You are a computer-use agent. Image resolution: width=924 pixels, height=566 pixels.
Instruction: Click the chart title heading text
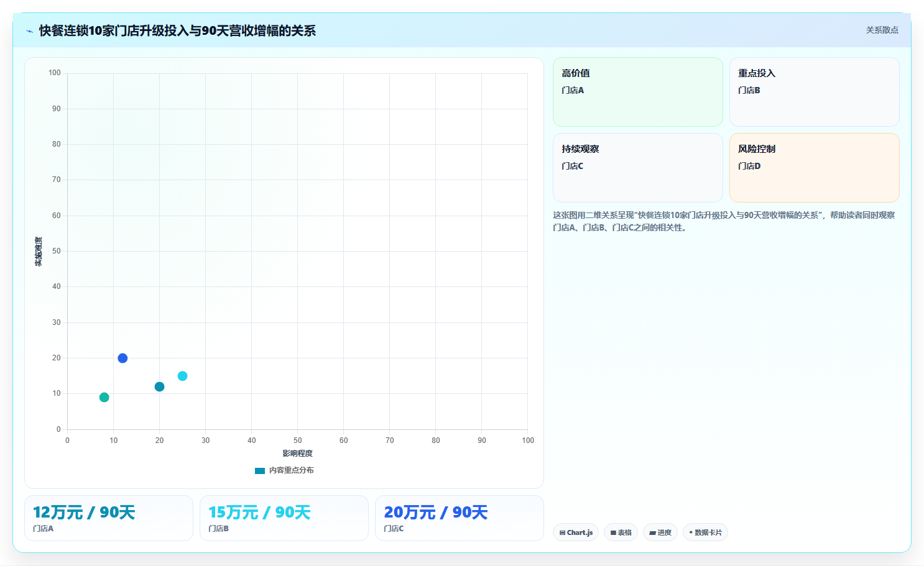[x=177, y=30]
